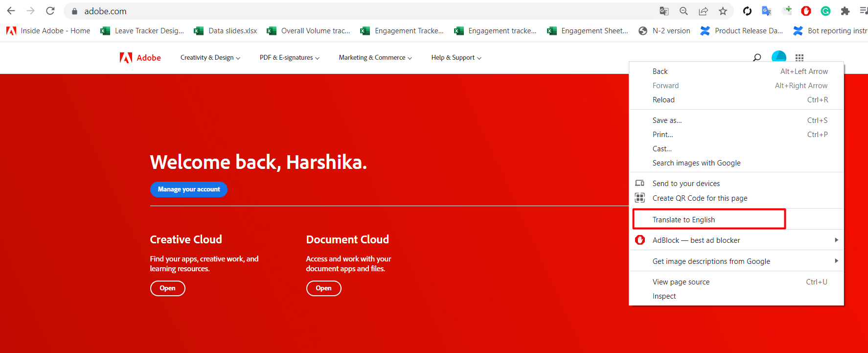Open the Extensions puzzle piece menu
This screenshot has height=353, width=868.
(x=845, y=11)
